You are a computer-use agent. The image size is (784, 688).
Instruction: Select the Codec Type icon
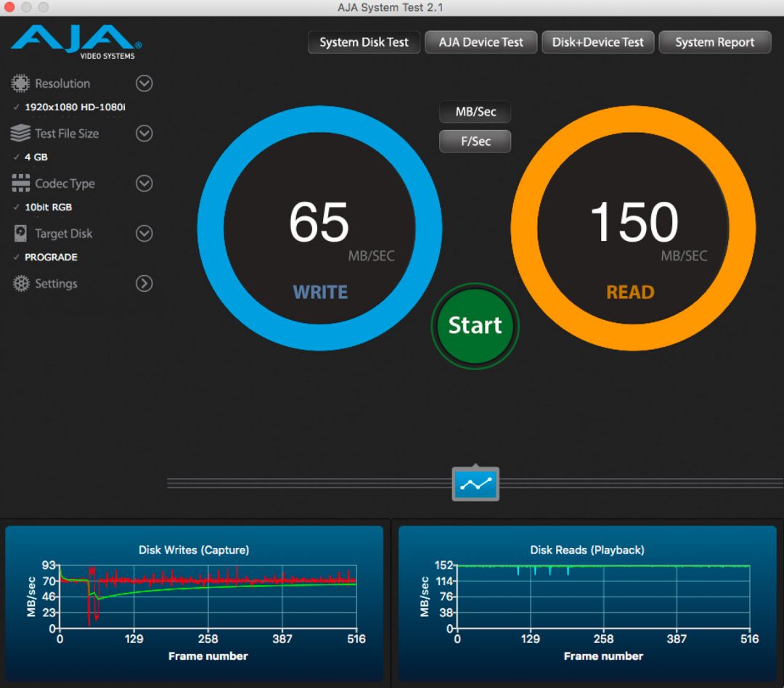(20, 183)
